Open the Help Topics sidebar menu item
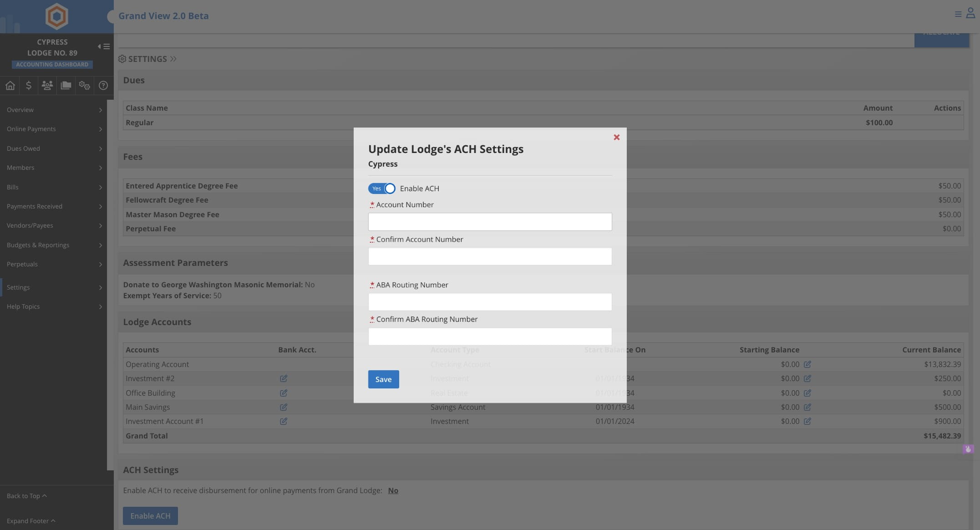Image resolution: width=980 pixels, height=530 pixels. (x=53, y=306)
